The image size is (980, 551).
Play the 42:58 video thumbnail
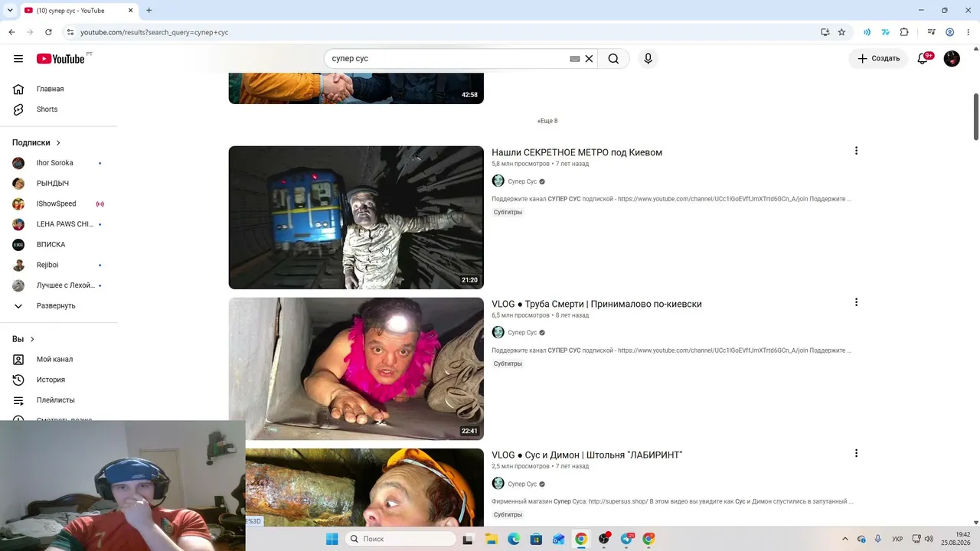coord(356,88)
